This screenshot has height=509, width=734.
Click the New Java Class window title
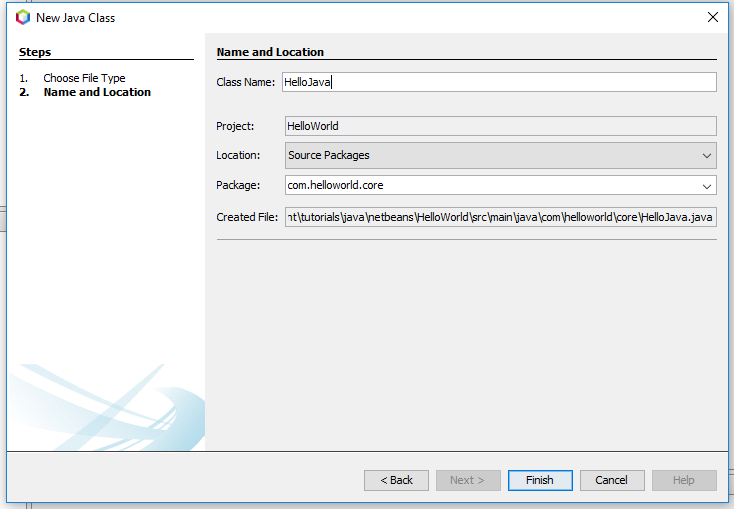[75, 18]
